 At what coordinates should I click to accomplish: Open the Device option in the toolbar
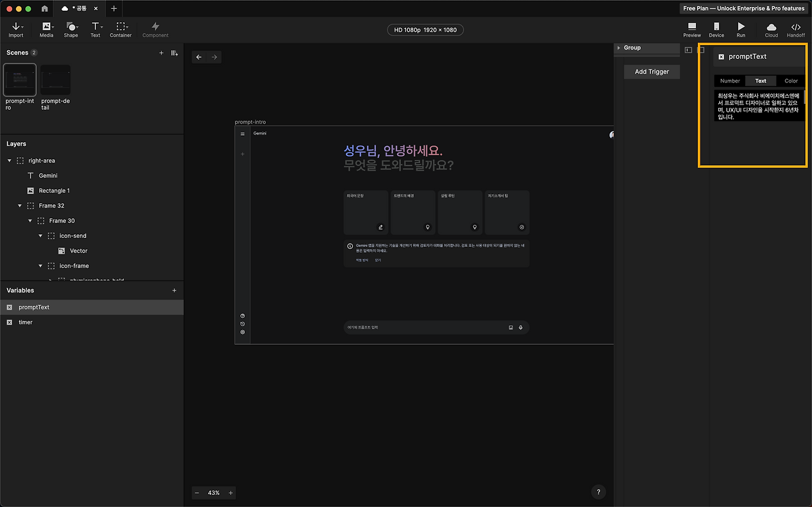coord(716,29)
